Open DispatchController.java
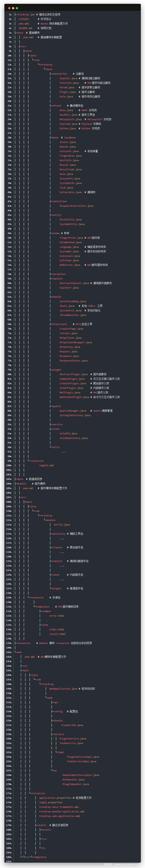The height and width of the screenshot is (868, 145). (76, 206)
